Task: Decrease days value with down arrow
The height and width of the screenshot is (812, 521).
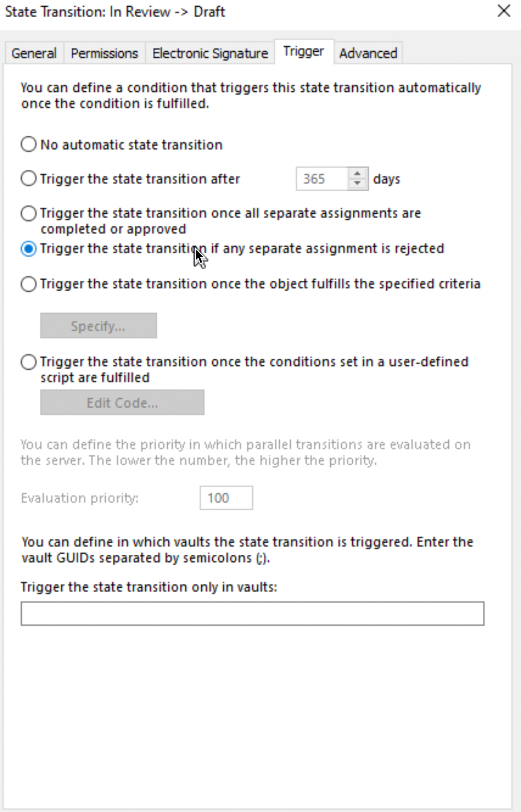Action: [358, 184]
